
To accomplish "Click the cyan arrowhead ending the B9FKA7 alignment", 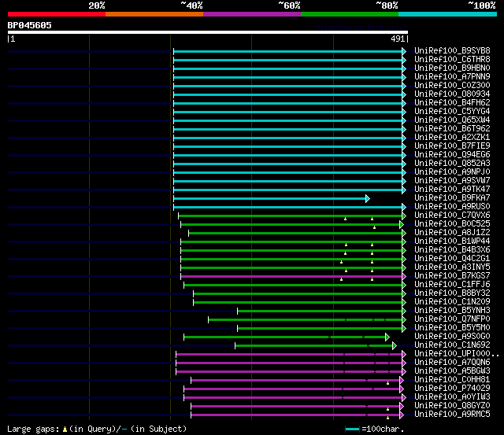I will pyautogui.click(x=368, y=199).
